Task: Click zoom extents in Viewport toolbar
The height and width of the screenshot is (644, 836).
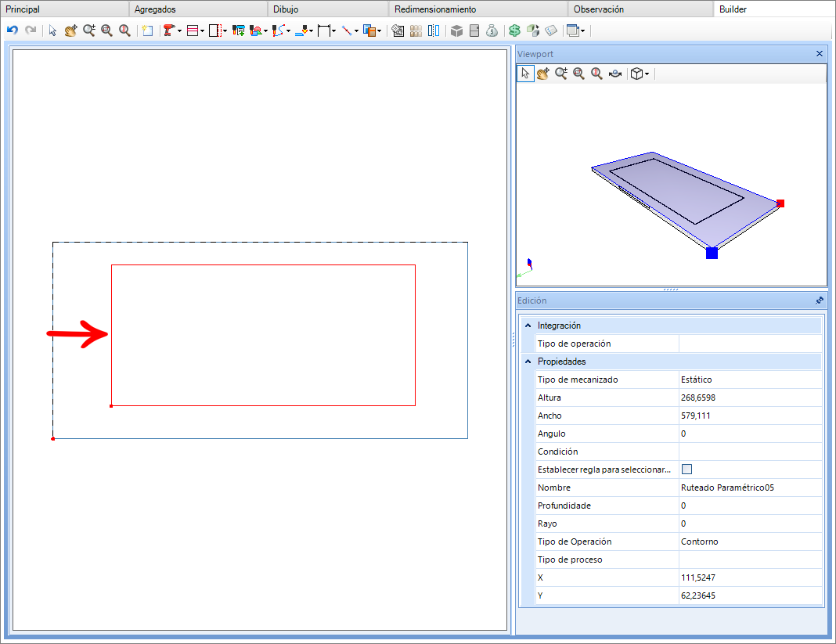Action: (596, 74)
